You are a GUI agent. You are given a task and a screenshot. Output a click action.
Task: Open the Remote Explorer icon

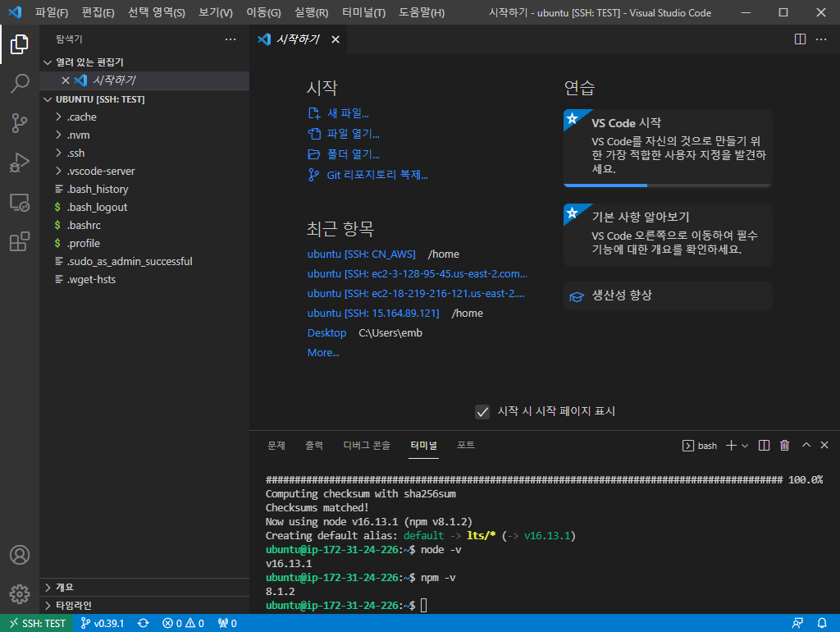click(20, 202)
